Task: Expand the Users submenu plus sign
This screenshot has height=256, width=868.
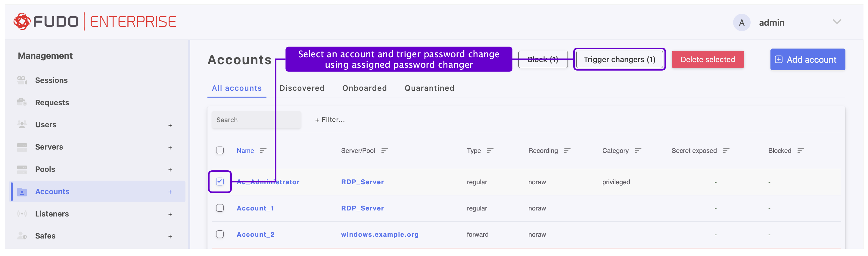Action: point(170,125)
